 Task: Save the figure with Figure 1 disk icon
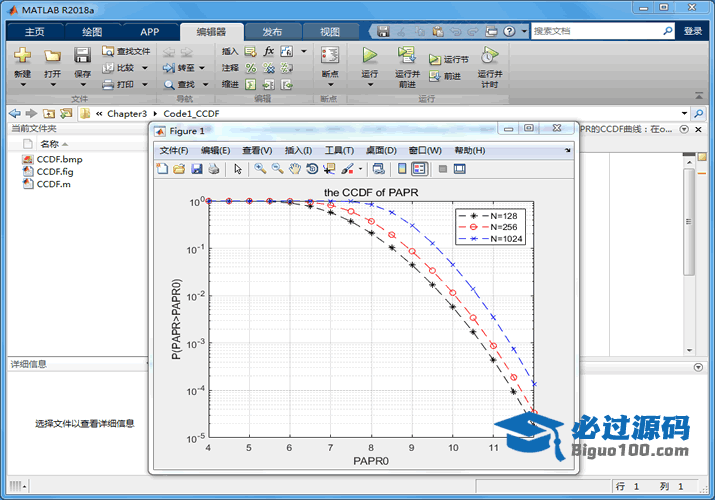197,169
